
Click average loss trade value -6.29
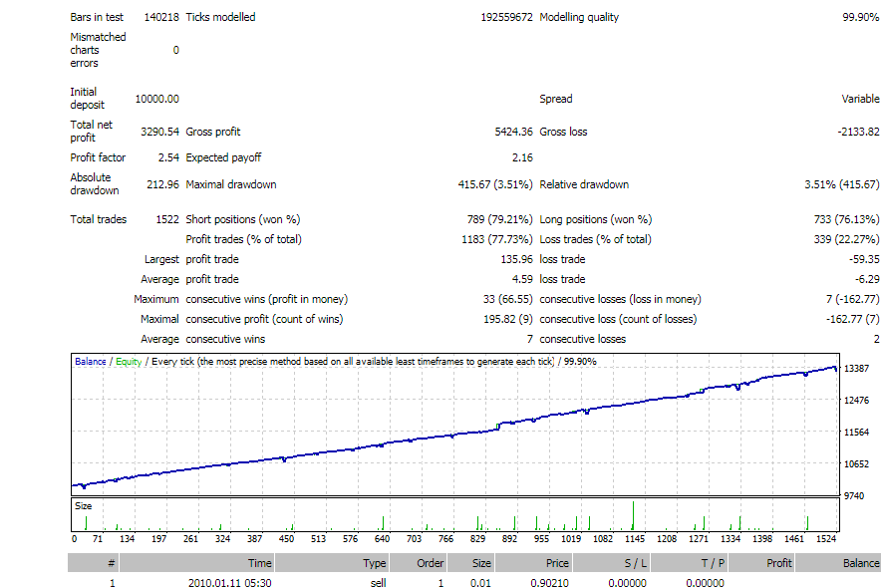tap(867, 279)
